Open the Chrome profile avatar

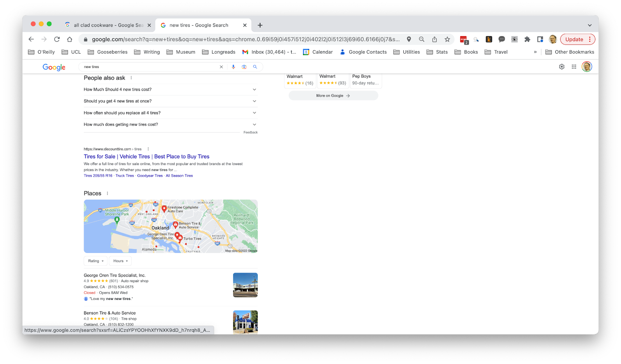553,39
